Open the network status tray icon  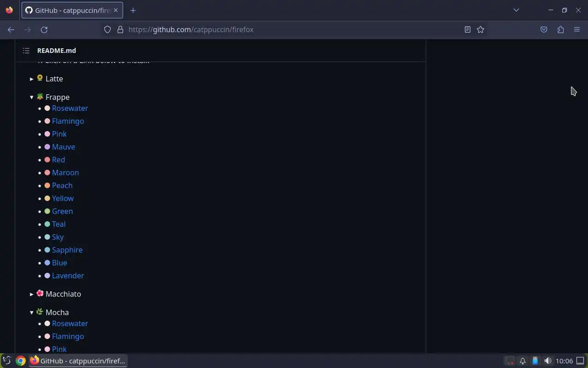pos(510,361)
